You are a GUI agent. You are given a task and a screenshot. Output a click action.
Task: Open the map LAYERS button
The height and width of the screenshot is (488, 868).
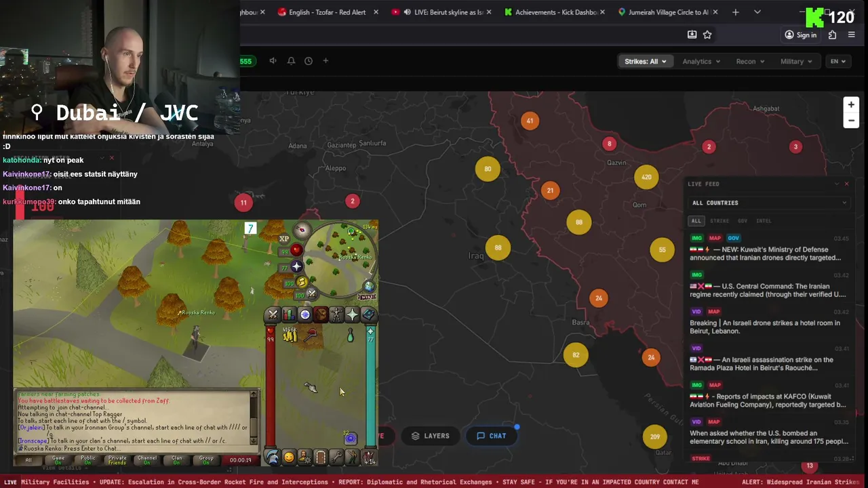[430, 436]
